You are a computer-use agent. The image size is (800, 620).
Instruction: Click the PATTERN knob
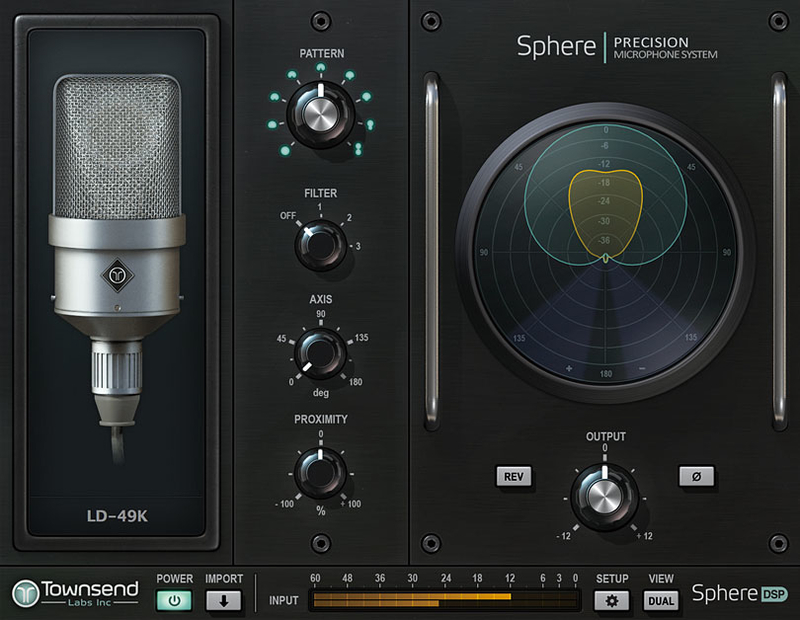pyautogui.click(x=320, y=114)
